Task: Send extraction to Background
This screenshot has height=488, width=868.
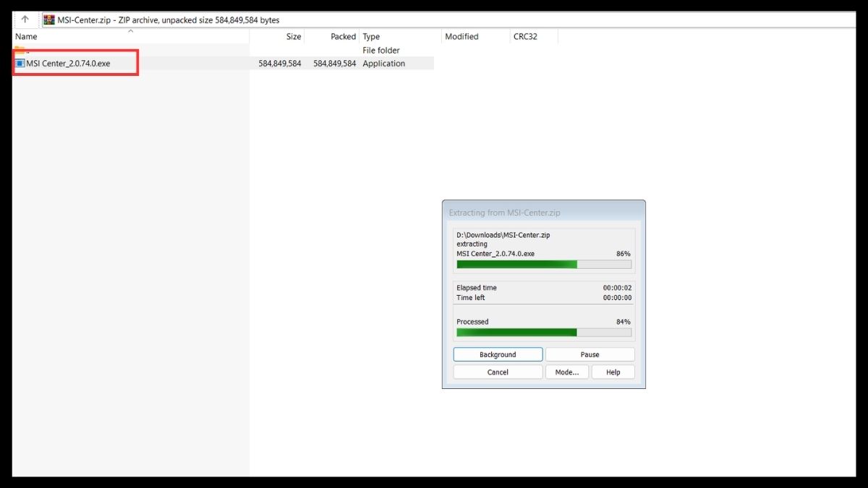Action: click(x=498, y=354)
